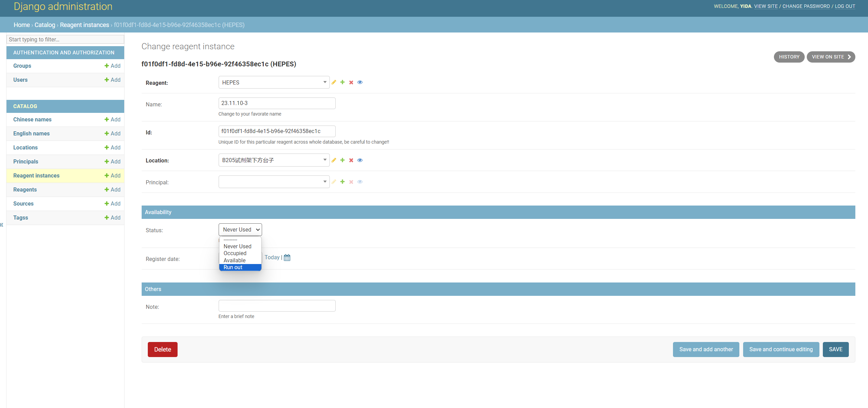Click the green plus icon beside Reagent dropdown

coord(342,82)
